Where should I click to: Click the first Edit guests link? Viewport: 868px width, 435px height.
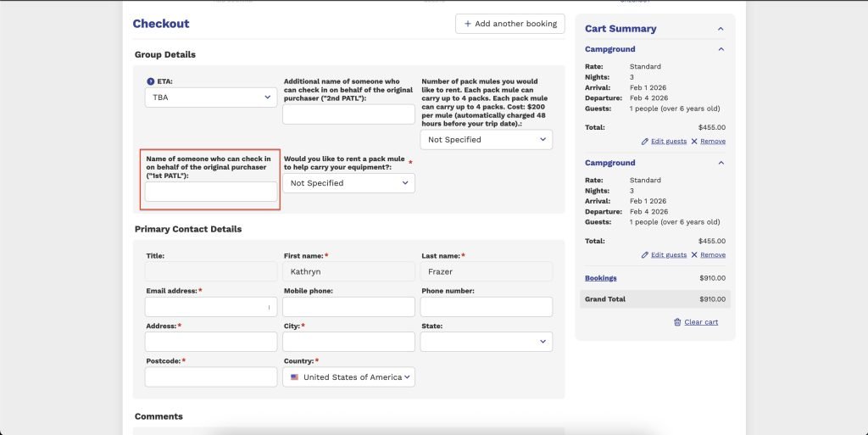click(x=668, y=141)
